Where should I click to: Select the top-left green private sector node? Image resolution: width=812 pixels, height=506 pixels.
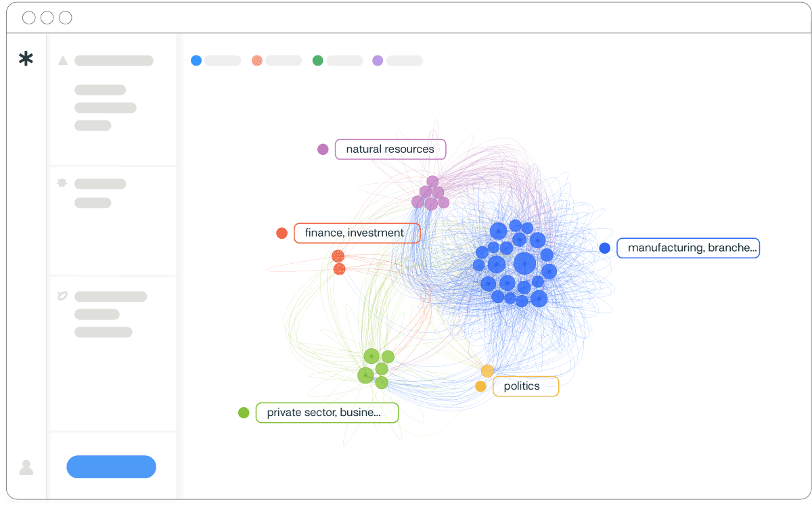click(x=371, y=356)
